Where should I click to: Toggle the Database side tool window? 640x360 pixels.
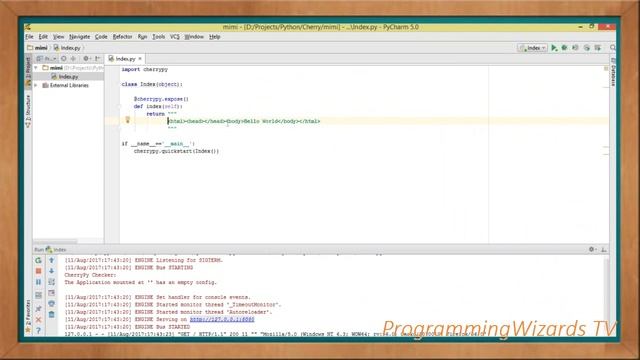tap(613, 71)
